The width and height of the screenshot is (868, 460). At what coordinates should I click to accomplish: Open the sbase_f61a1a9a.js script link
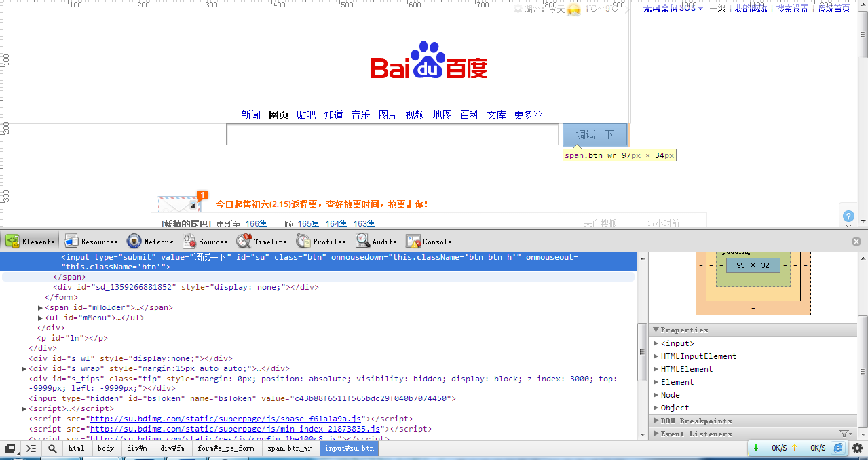click(x=227, y=419)
